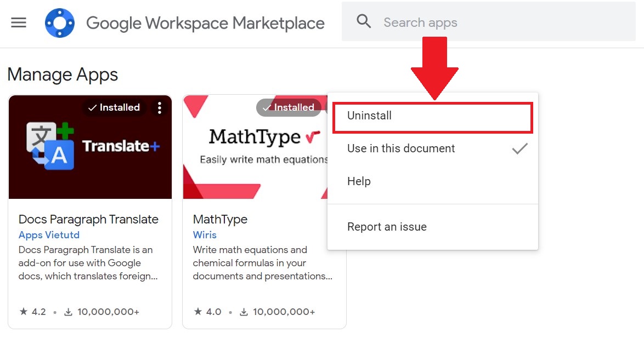Open three-dot menu on Docs Paragraph Translate
Image resolution: width=644 pixels, height=344 pixels.
pyautogui.click(x=160, y=108)
